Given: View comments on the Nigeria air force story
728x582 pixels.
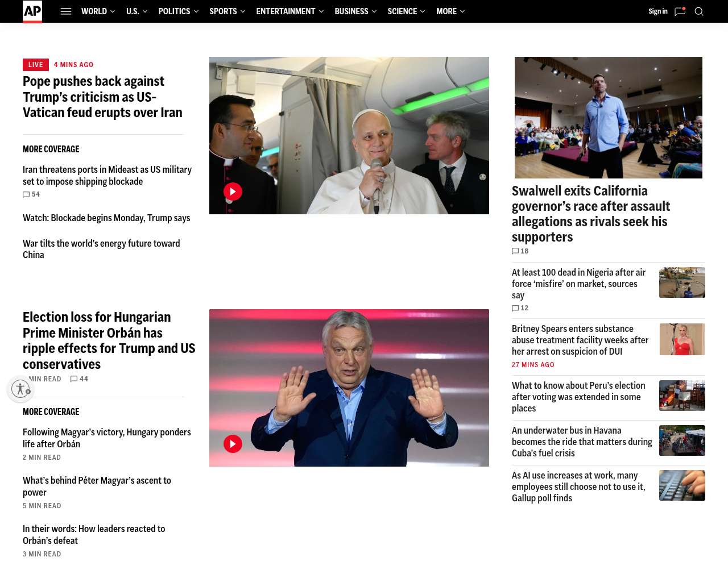Looking at the screenshot, I should (520, 308).
